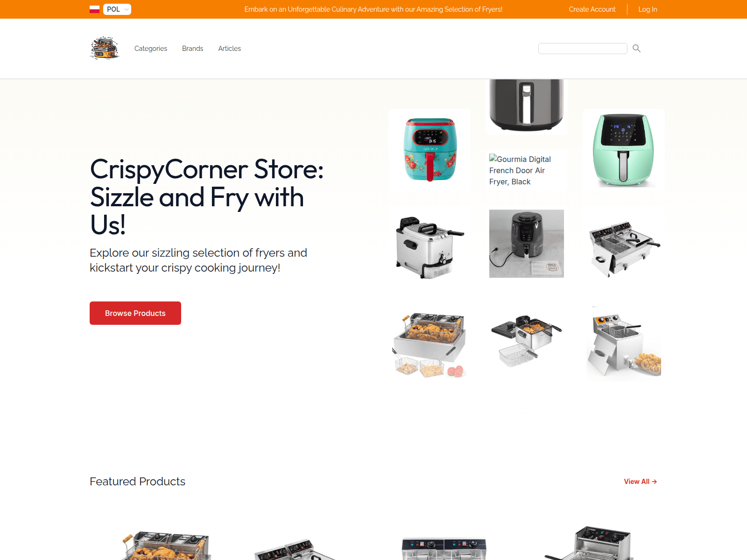747x560 pixels.
Task: Select the fryer with onion rings thumbnail
Action: tap(624, 344)
